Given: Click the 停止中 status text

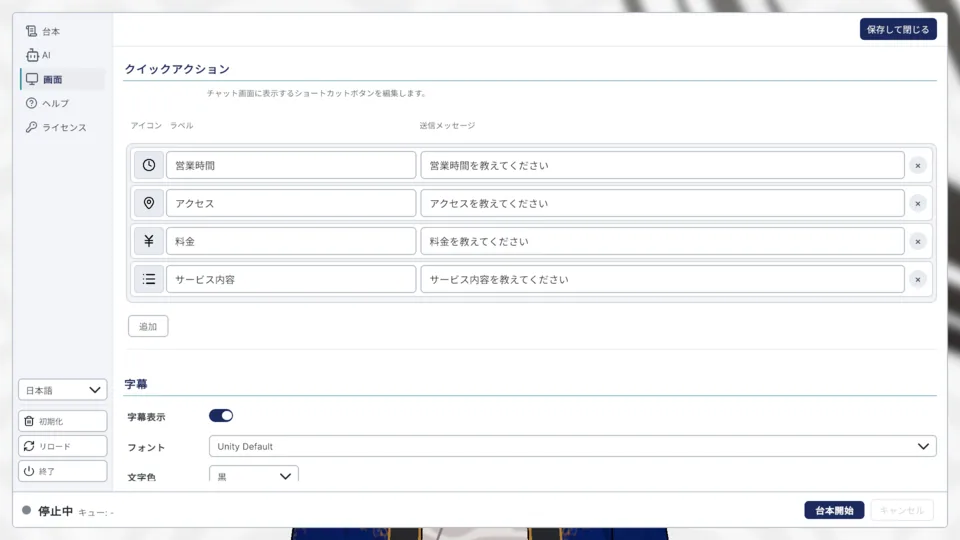Looking at the screenshot, I should [x=55, y=511].
